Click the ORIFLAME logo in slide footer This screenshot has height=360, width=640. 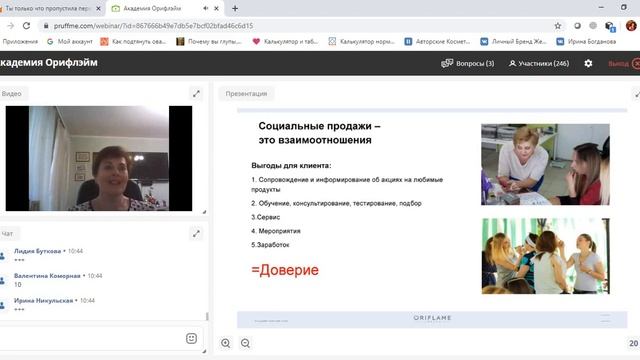(432, 318)
